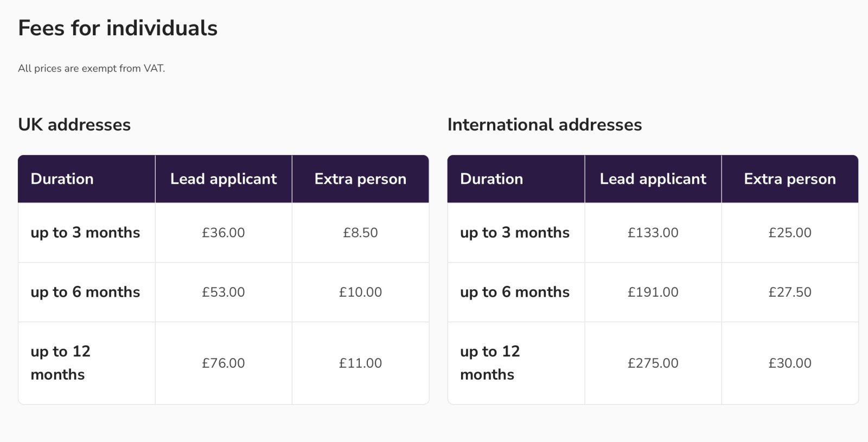The image size is (868, 442).
Task: Click the International table 'Duration' header
Action: click(516, 179)
